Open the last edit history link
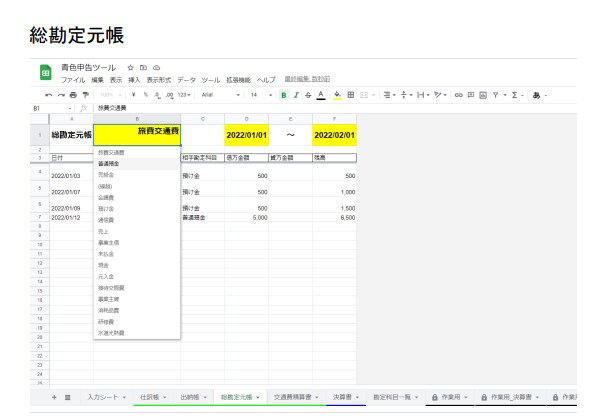Screen dimensions: 593x416 point(307,79)
